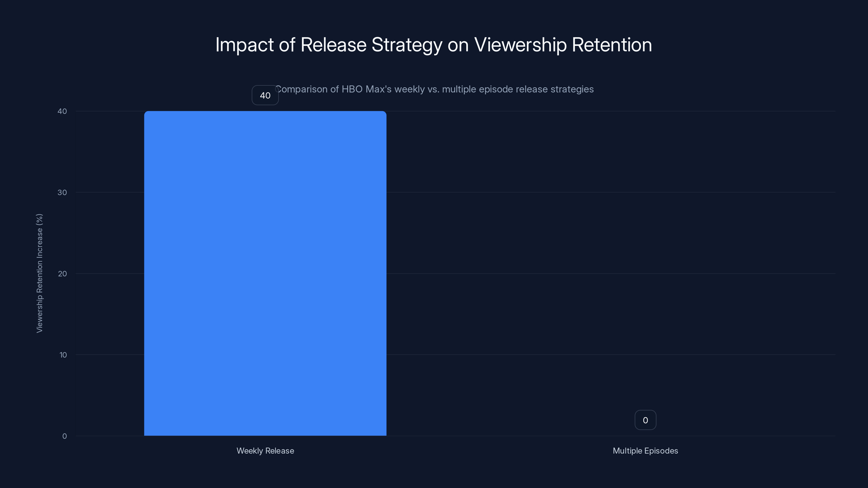Click the subtitle about HBO Max strategies
Viewport: 868px width, 488px height.
(434, 89)
